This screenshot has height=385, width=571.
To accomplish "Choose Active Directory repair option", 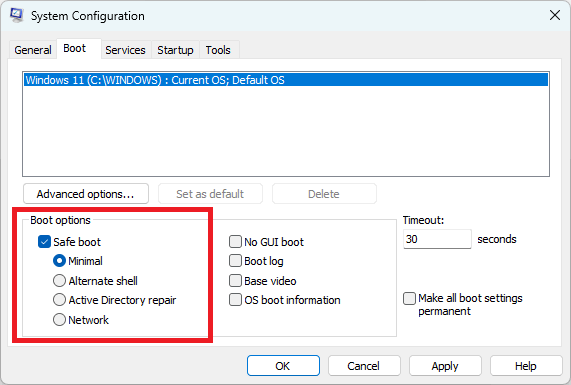I will coord(59,300).
